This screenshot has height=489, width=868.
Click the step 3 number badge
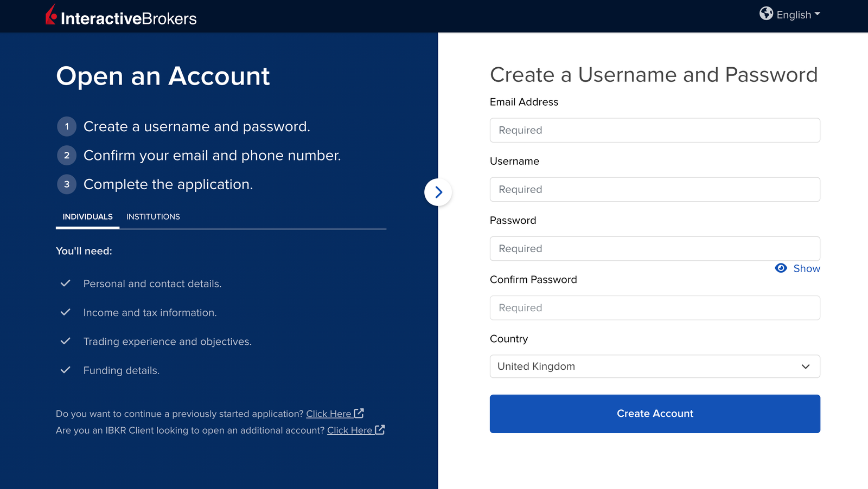pos(67,184)
